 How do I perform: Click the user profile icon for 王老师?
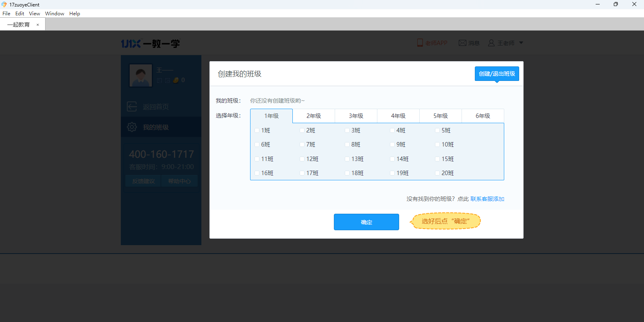[x=491, y=43]
